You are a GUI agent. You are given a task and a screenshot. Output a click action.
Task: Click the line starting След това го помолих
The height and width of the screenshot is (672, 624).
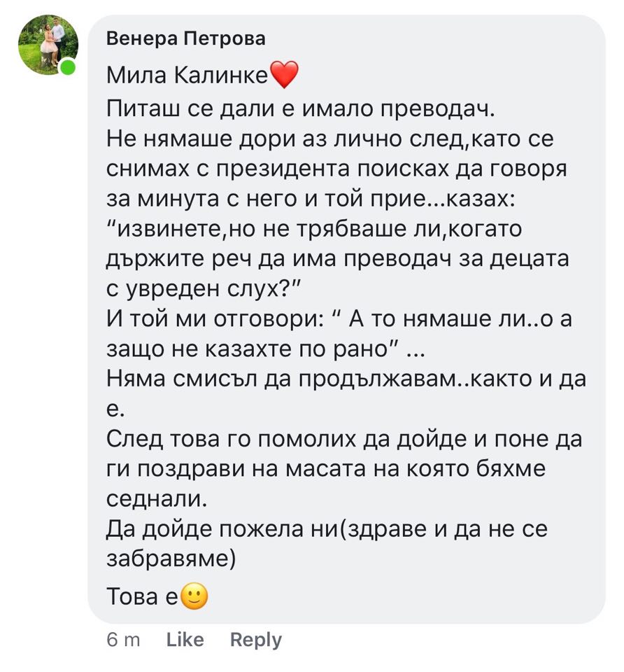click(x=344, y=440)
